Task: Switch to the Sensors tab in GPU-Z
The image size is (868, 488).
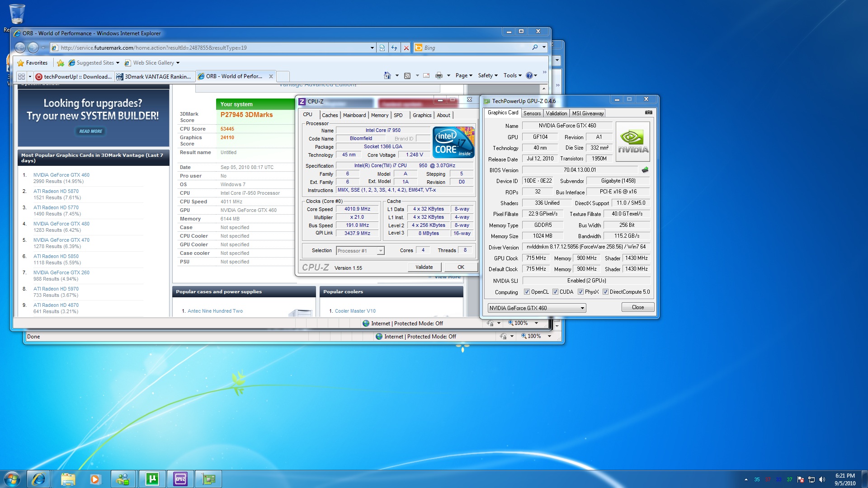Action: click(x=532, y=113)
